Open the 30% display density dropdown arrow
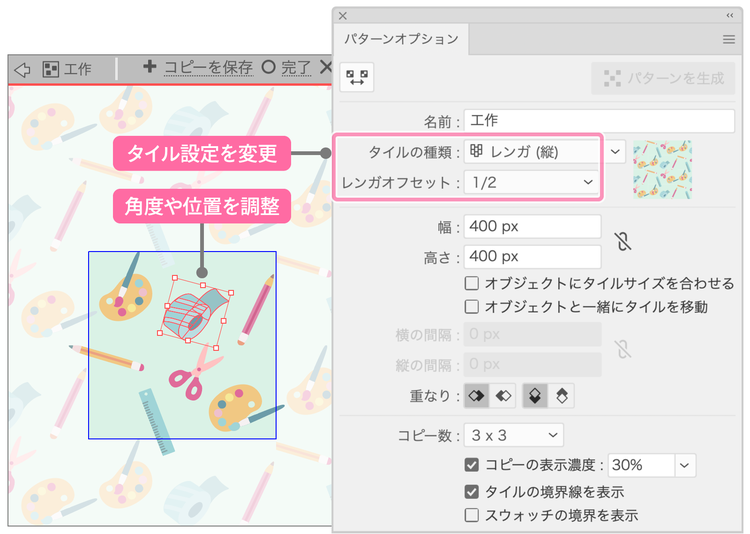The image size is (750, 534). click(685, 465)
